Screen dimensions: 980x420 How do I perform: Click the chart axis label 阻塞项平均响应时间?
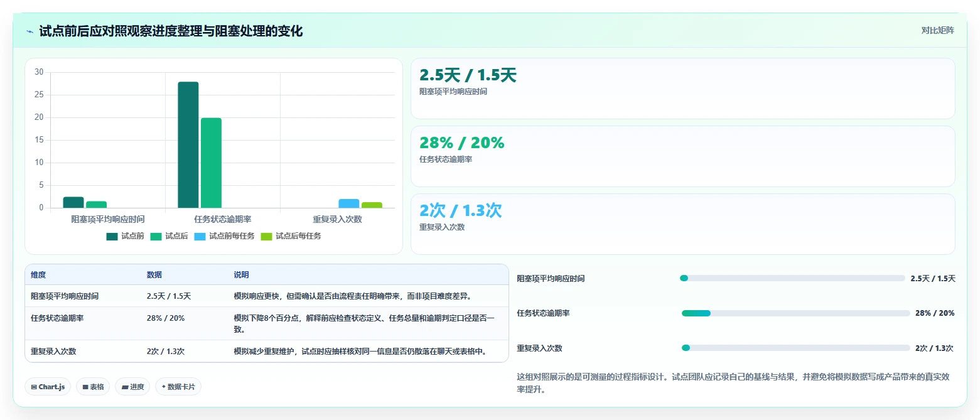108,219
